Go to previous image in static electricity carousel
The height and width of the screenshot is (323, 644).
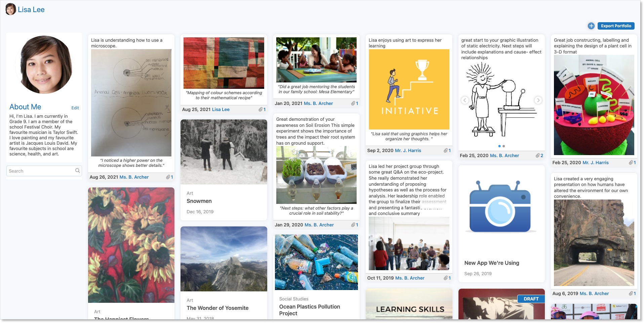[465, 100]
